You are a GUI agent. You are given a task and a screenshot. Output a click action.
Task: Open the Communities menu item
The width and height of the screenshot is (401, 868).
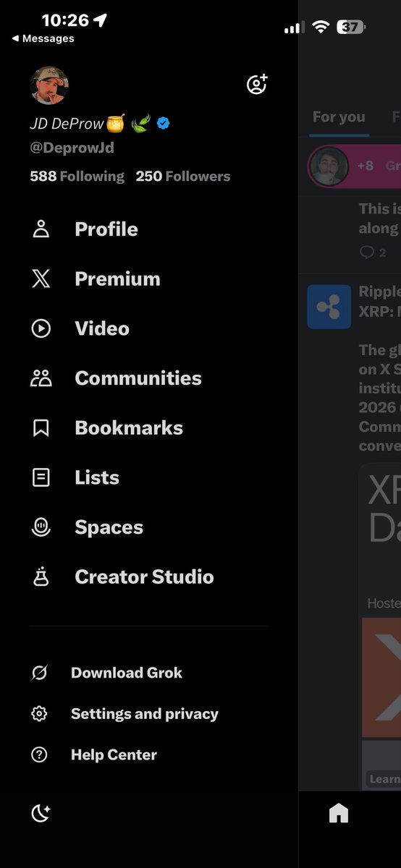(x=138, y=378)
